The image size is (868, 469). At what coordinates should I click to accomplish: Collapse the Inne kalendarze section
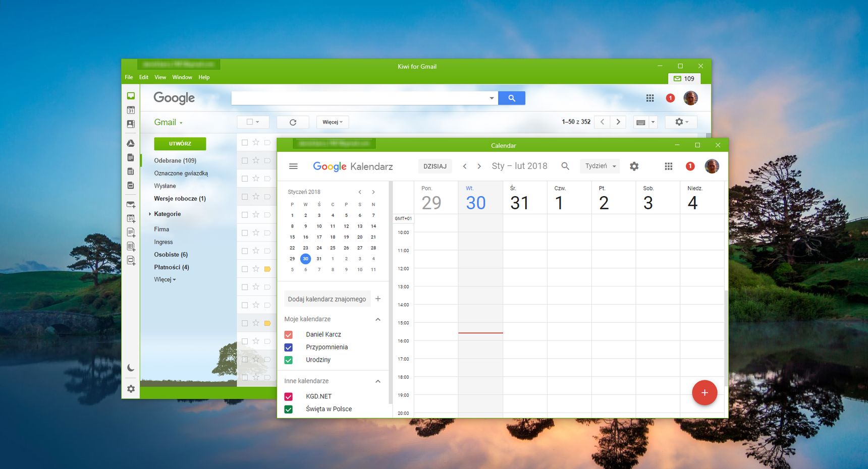(378, 382)
